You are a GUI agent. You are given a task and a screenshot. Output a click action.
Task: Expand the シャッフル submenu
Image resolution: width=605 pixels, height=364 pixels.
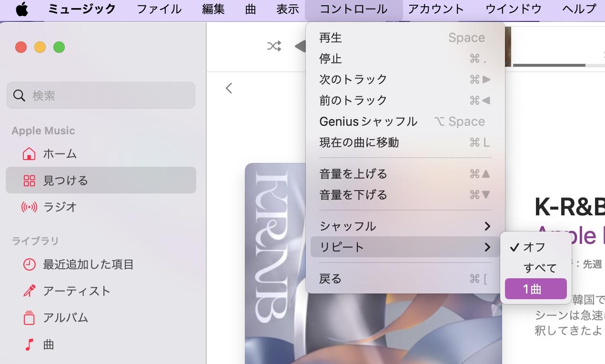point(405,226)
